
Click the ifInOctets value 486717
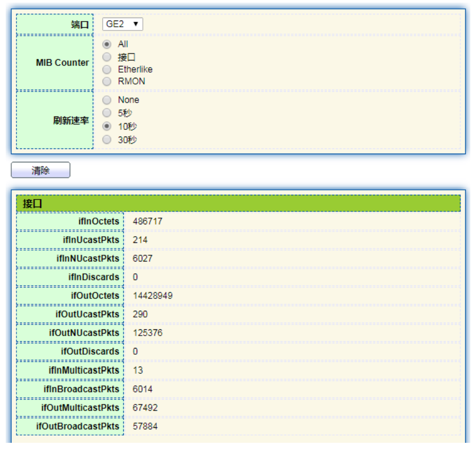coord(147,221)
